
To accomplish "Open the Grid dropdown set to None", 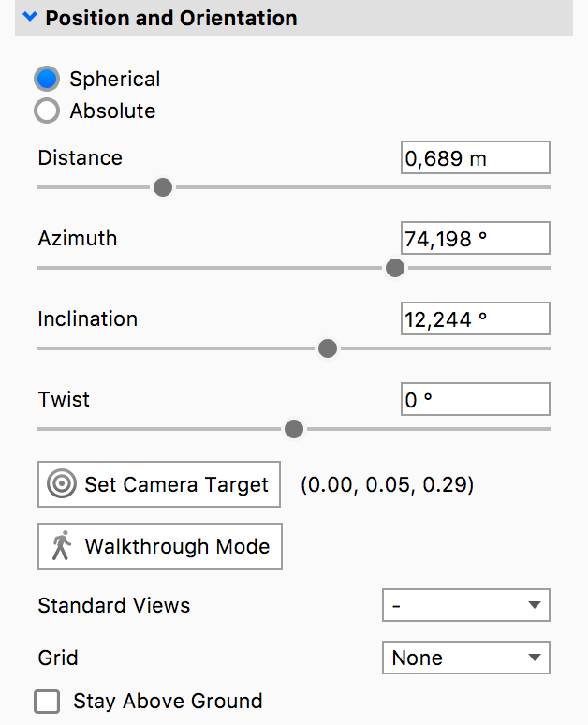I will (x=465, y=658).
